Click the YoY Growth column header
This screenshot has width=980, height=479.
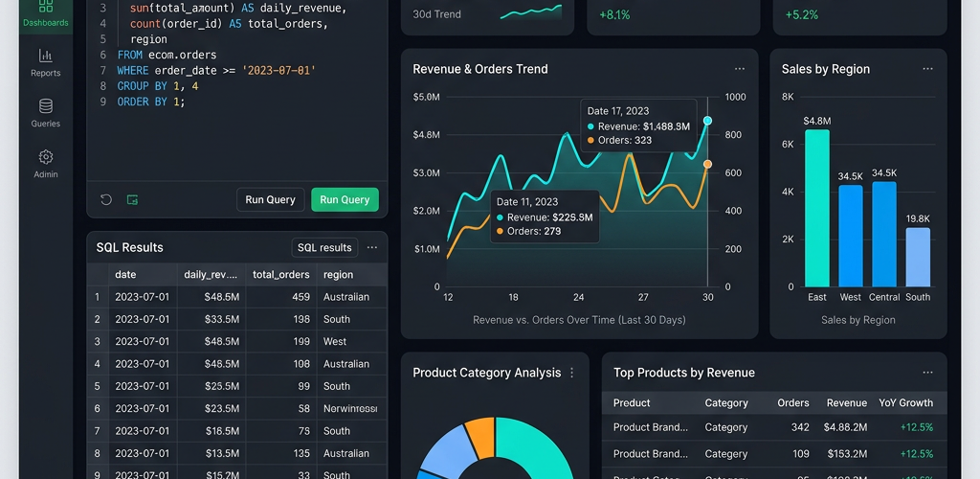tap(905, 402)
